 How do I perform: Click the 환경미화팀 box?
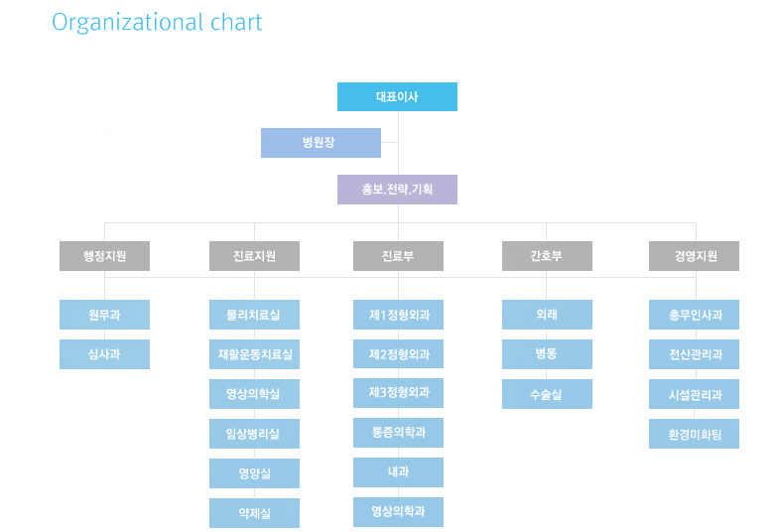tap(694, 434)
